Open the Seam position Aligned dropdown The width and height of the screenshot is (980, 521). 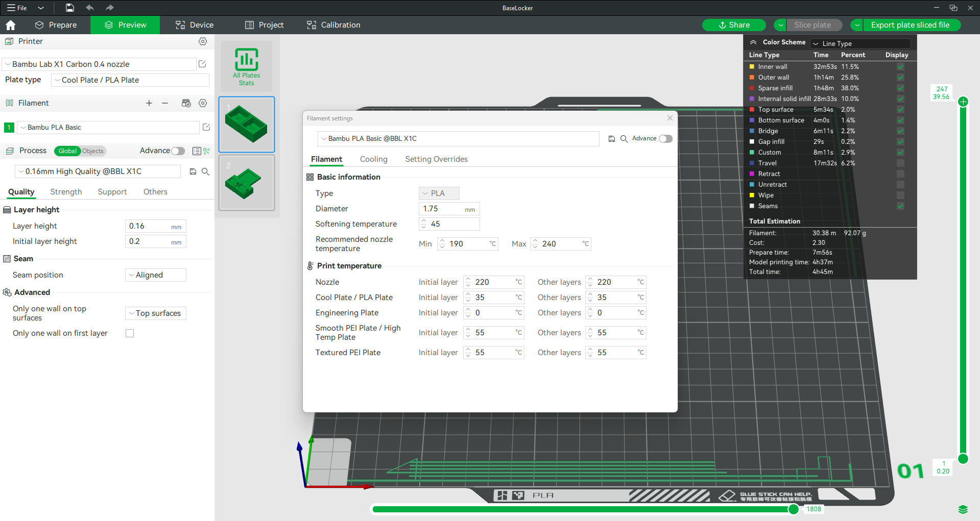156,275
